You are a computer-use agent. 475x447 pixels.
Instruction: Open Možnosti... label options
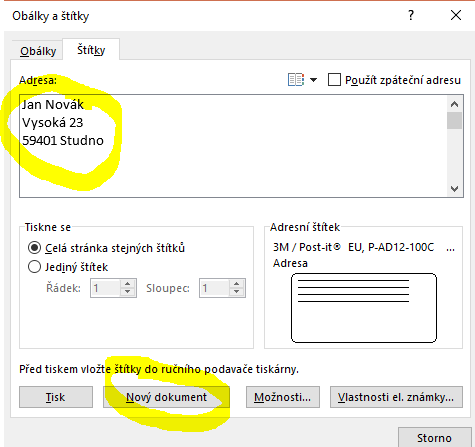pos(283,397)
